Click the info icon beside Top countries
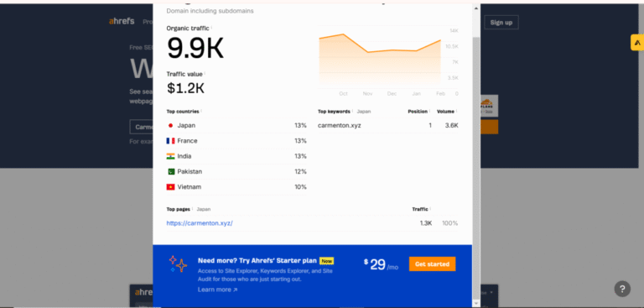The image size is (644, 308). [201, 112]
